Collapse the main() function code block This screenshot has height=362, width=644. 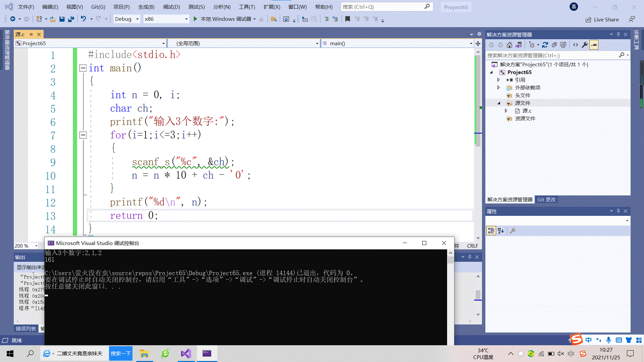[x=83, y=68]
